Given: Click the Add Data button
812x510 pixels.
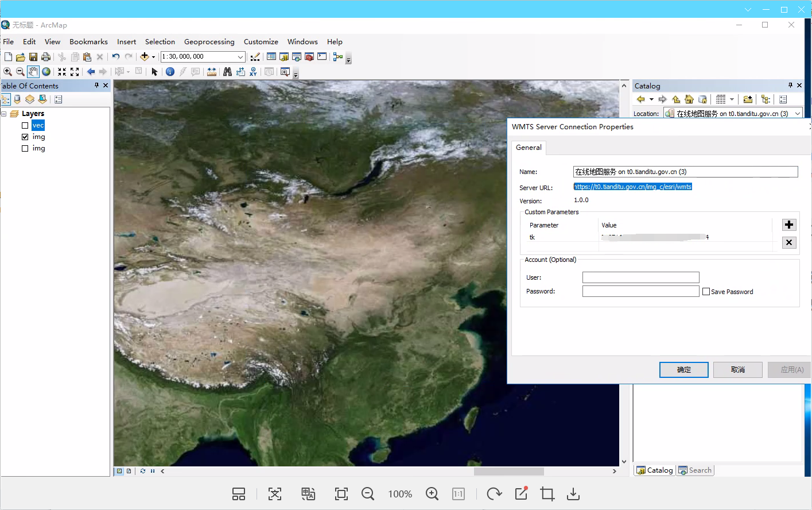Looking at the screenshot, I should [x=145, y=57].
